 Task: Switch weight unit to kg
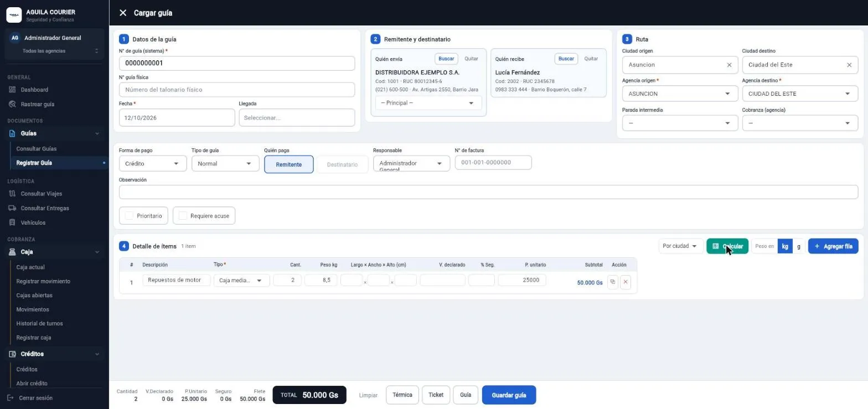pyautogui.click(x=785, y=246)
